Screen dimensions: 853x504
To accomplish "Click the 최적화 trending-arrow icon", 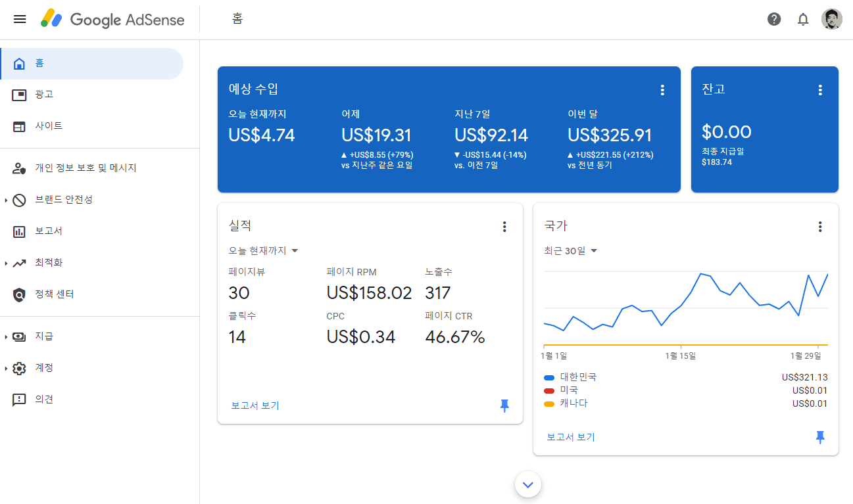I will 19,263.
